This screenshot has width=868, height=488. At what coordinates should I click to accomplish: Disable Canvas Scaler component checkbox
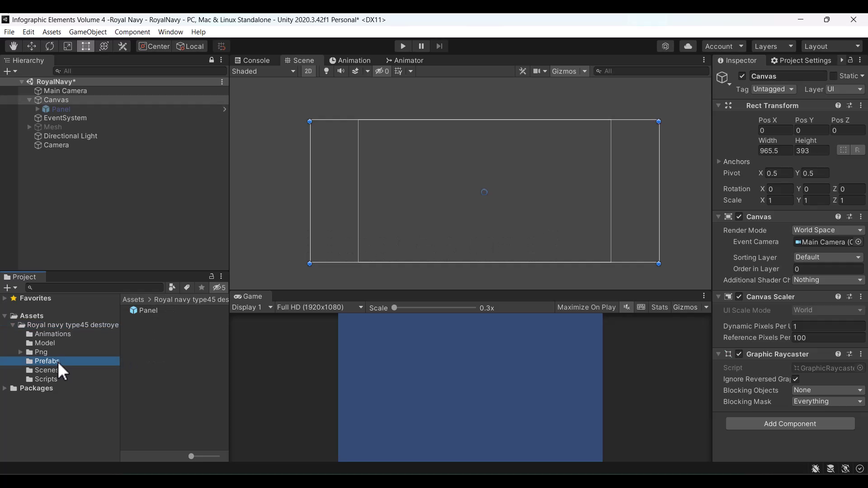pyautogui.click(x=739, y=296)
